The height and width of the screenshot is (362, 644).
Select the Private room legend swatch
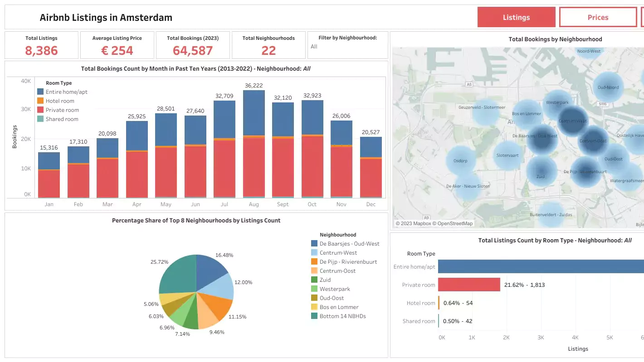[40, 110]
